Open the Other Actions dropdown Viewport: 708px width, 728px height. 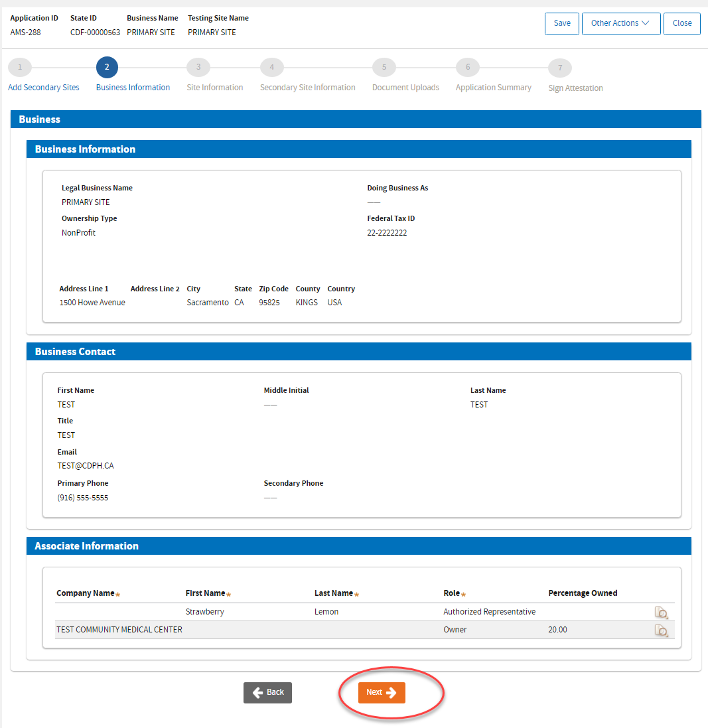tap(620, 23)
